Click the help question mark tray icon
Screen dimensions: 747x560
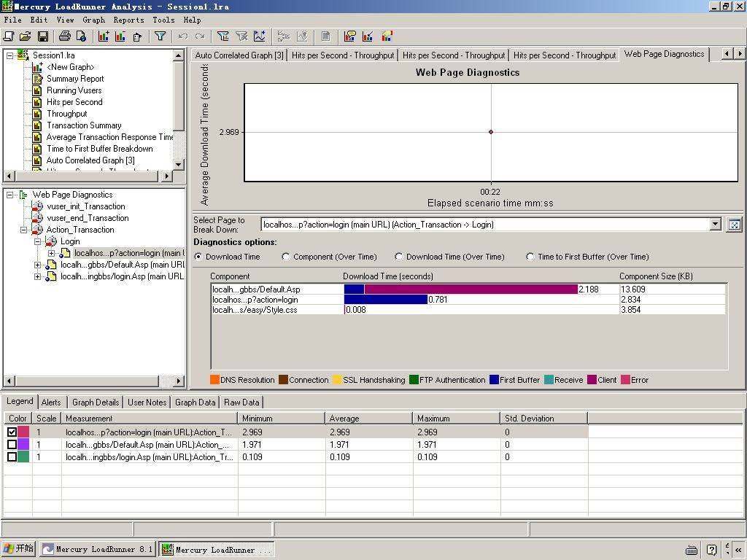(711, 550)
